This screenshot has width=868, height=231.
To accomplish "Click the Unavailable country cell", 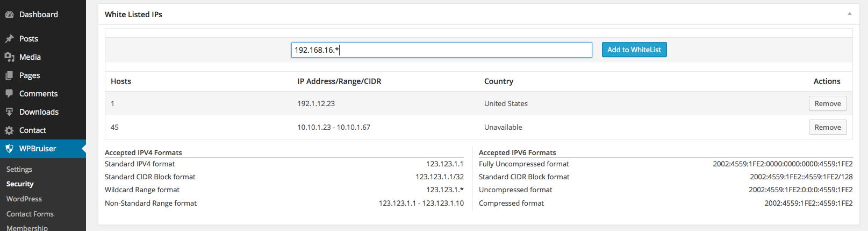I will coord(503,127).
